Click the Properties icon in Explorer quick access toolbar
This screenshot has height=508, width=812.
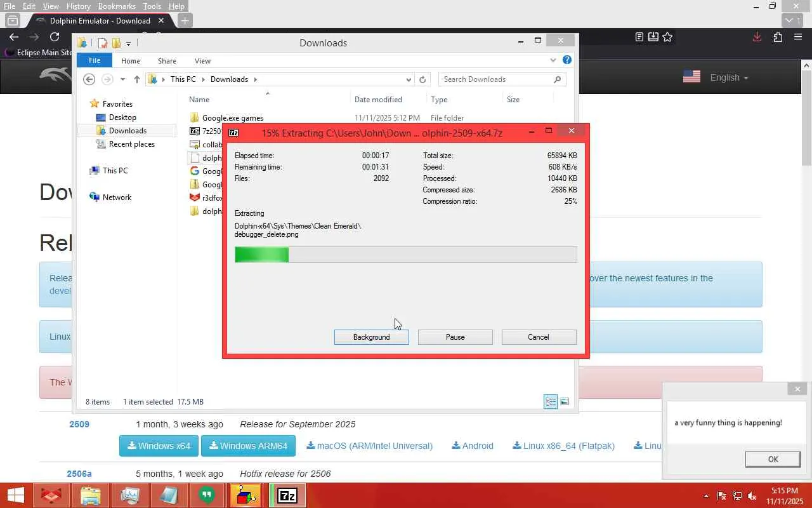pyautogui.click(x=102, y=43)
